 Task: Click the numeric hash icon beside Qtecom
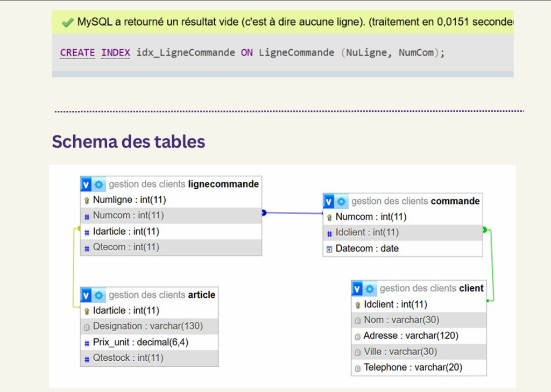(x=88, y=248)
